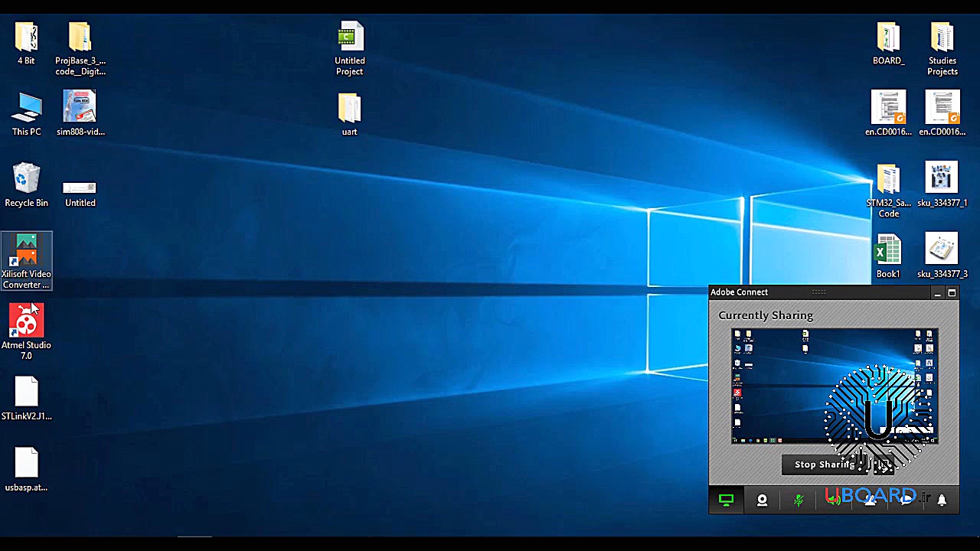
Task: Open the BOARD_ folder
Action: point(888,44)
